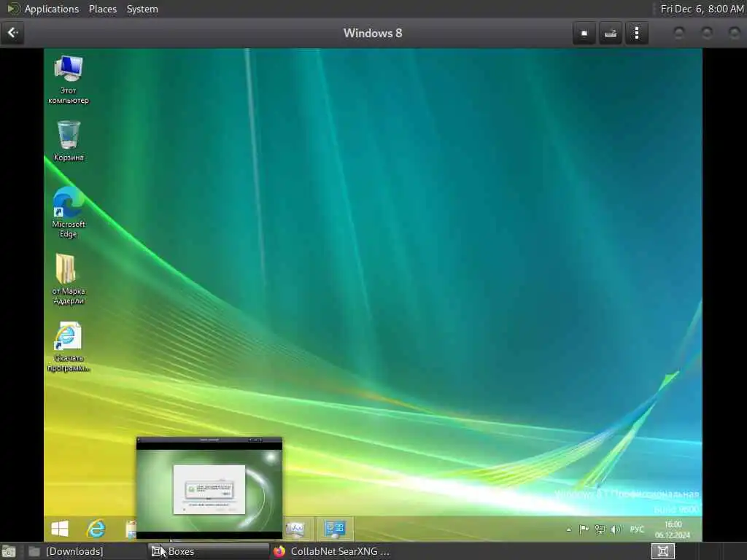Select the Microsoft Edge desktop shortcut
This screenshot has width=747, height=560.
point(68,212)
